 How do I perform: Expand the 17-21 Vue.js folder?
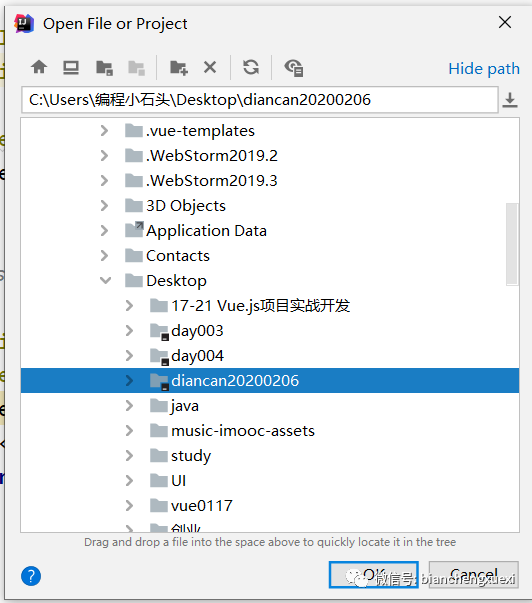[129, 306]
